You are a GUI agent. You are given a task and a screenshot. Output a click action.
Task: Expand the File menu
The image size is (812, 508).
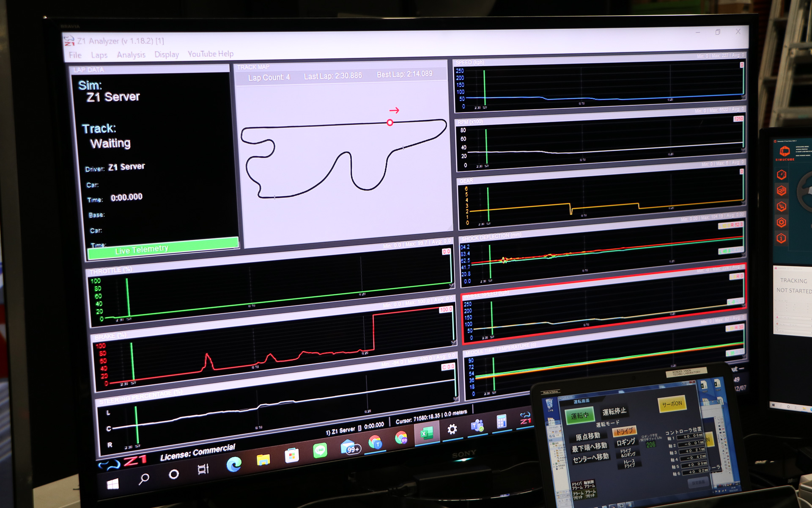click(75, 55)
